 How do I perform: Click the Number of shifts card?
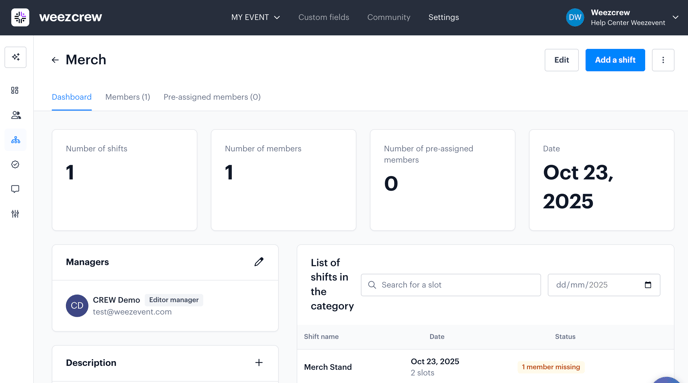tap(125, 180)
